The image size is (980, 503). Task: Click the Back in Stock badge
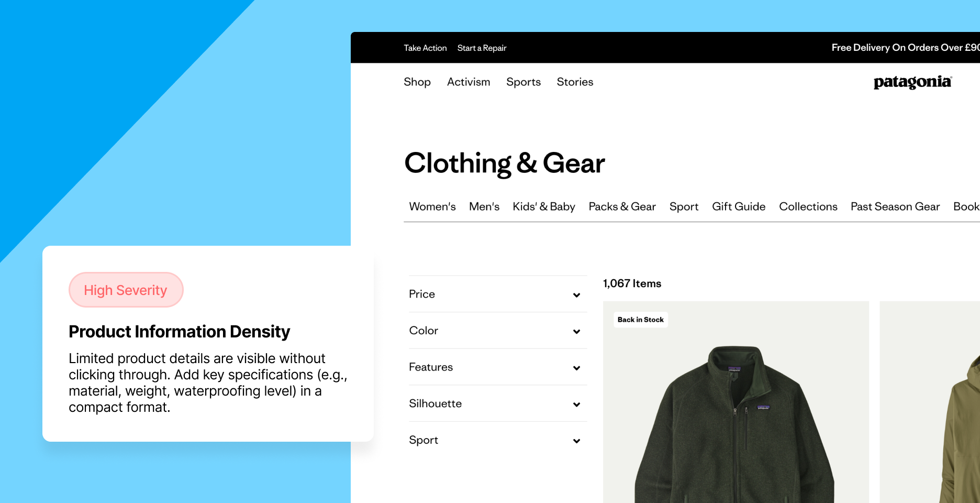[640, 320]
